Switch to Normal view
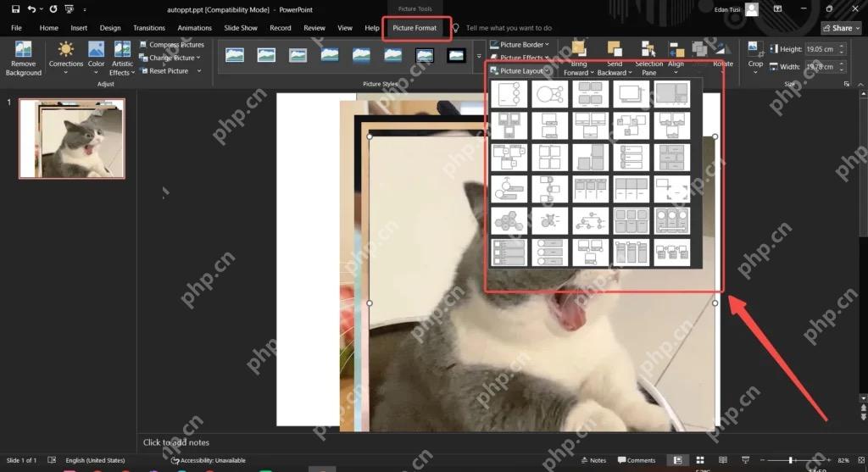 pyautogui.click(x=677, y=460)
